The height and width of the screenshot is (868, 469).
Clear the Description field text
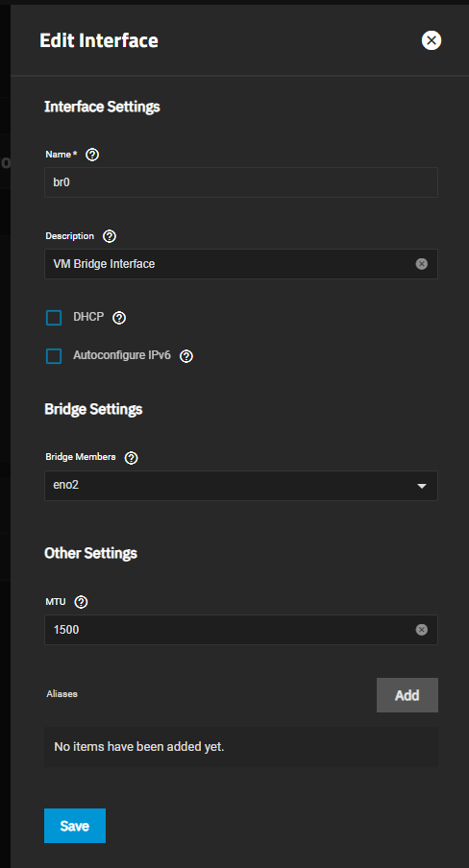click(421, 264)
